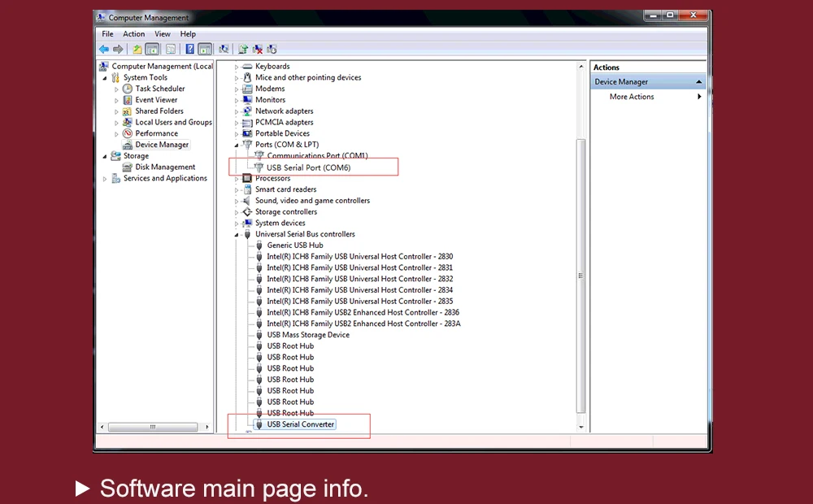Image resolution: width=813 pixels, height=504 pixels.
Task: Select USB2 Enhanced Host Controller - 2836
Action: click(x=363, y=312)
